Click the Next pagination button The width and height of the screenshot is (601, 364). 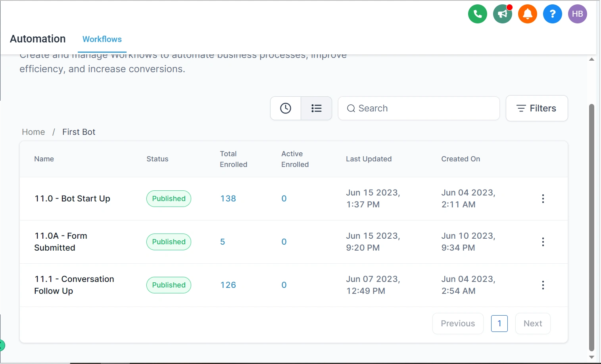click(x=533, y=324)
